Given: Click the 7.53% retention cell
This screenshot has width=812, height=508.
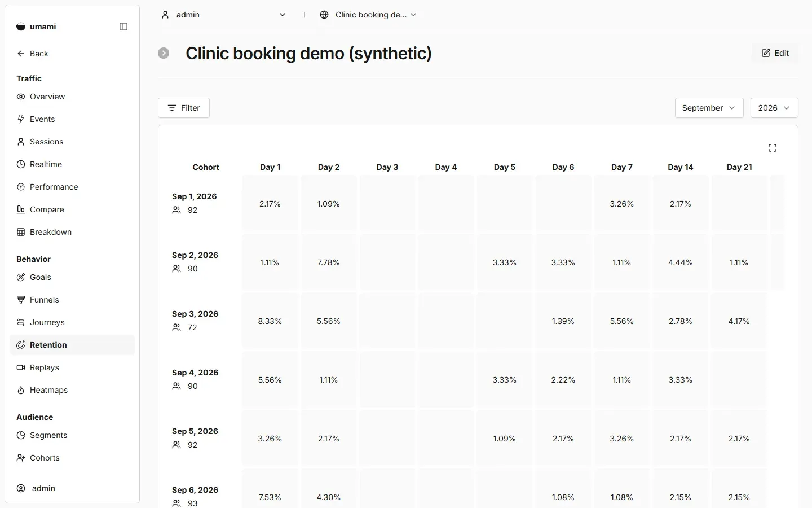Looking at the screenshot, I should [x=270, y=489].
